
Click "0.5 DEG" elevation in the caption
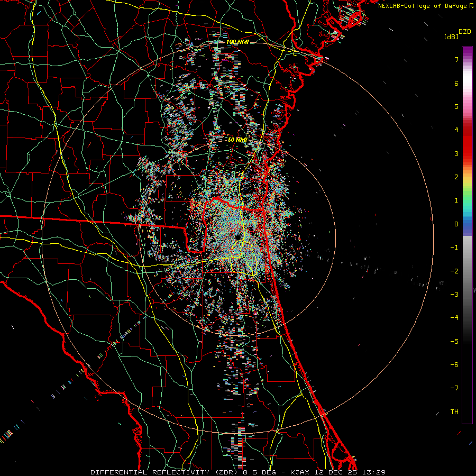[259, 472]
